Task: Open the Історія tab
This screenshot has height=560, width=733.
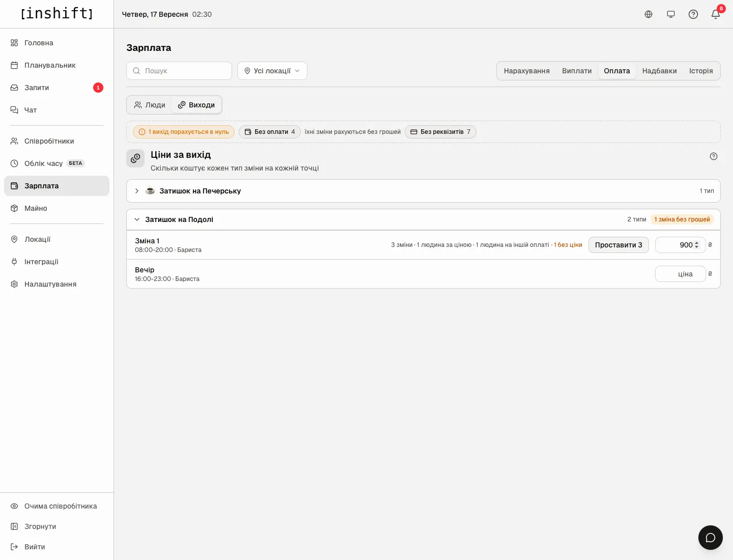Action: coord(701,71)
